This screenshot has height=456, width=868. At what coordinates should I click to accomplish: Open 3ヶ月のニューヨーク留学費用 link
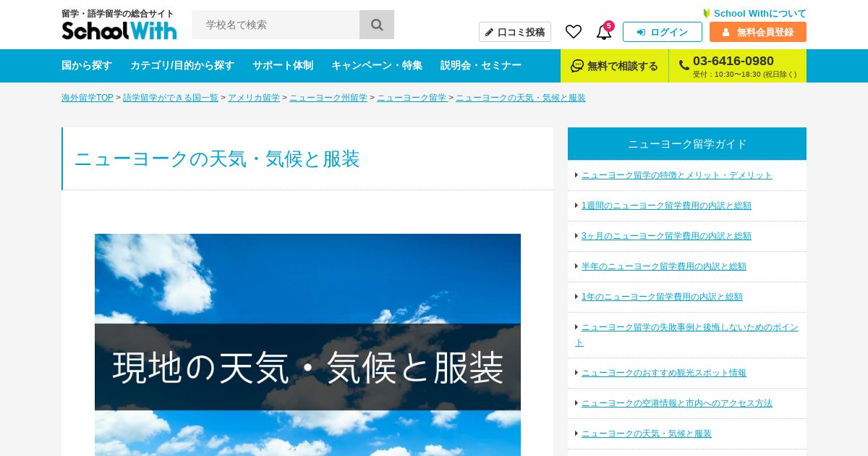[666, 236]
